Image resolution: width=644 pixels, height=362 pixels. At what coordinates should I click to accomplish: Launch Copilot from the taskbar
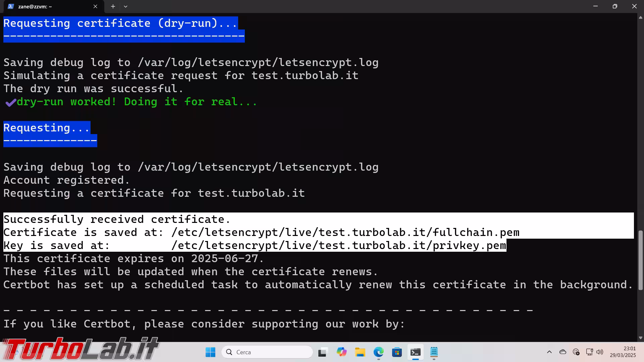[341, 352]
